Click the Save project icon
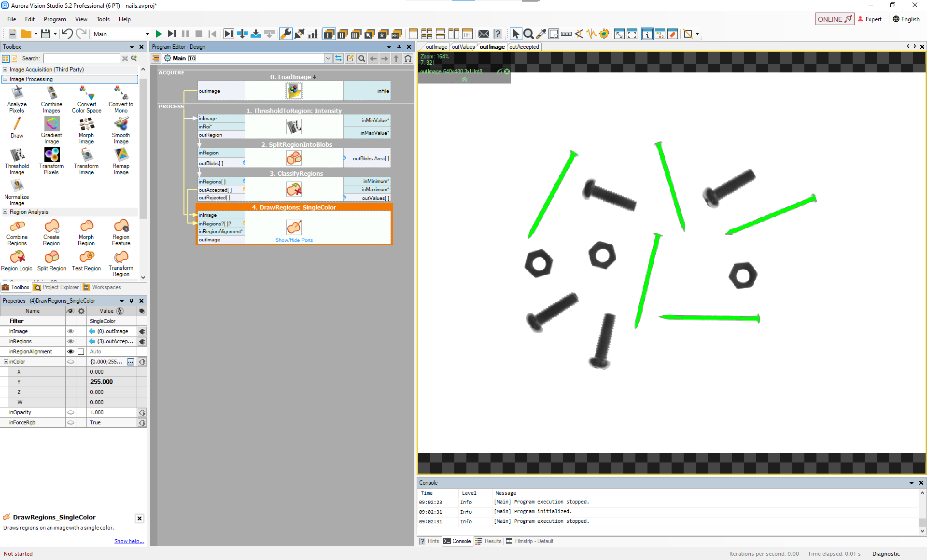The image size is (927, 560). coord(45,34)
